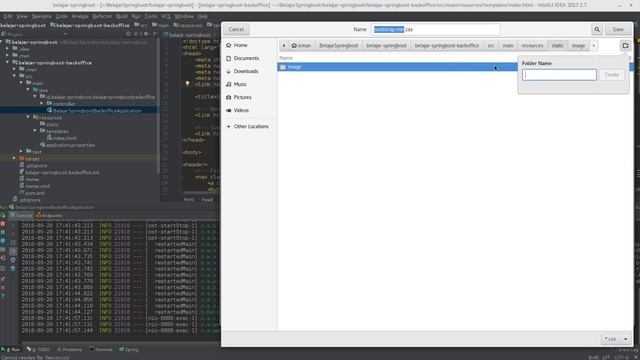Image resolution: width=640 pixels, height=360 pixels.
Task: Click the breadcrumb left scroll arrow
Action: tap(284, 46)
